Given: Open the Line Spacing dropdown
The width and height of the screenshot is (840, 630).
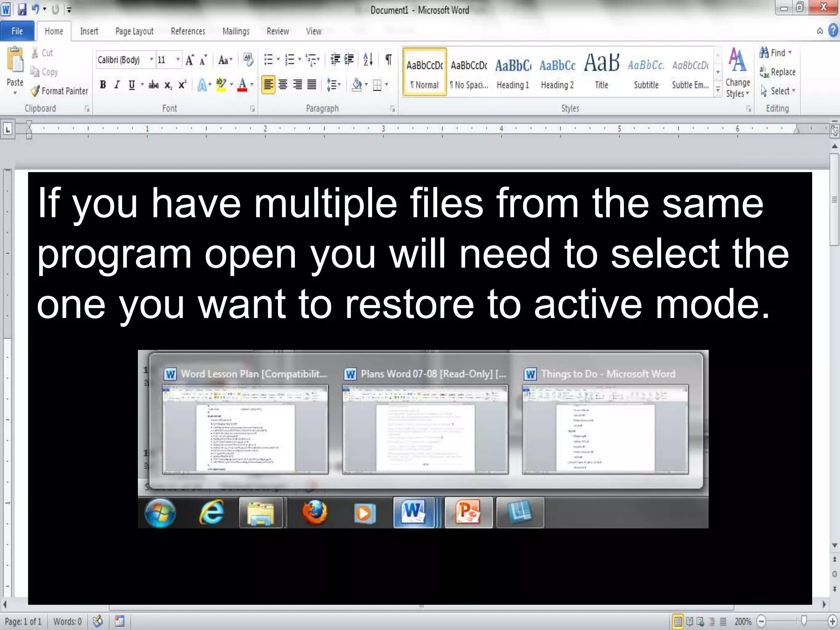Looking at the screenshot, I should [x=334, y=85].
